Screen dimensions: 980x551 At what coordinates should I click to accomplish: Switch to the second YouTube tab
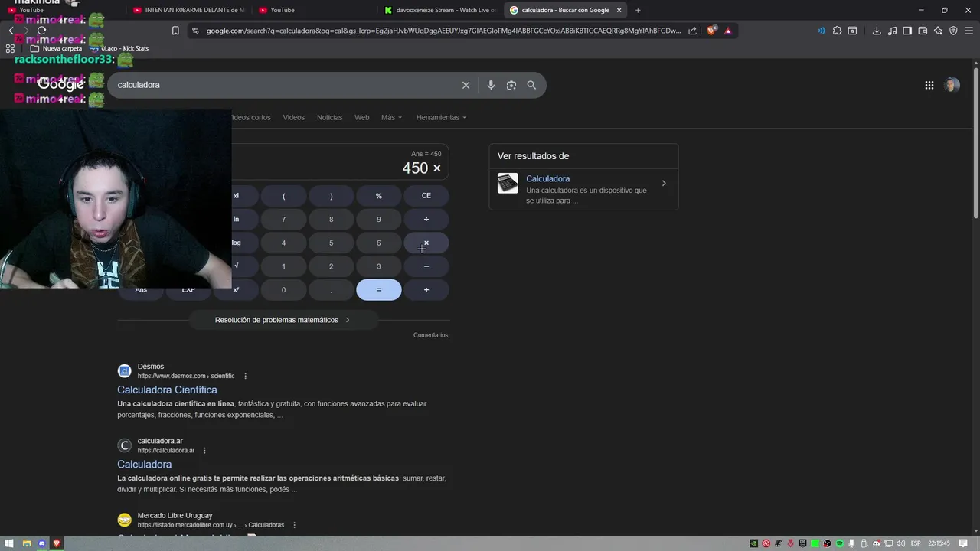coord(315,10)
